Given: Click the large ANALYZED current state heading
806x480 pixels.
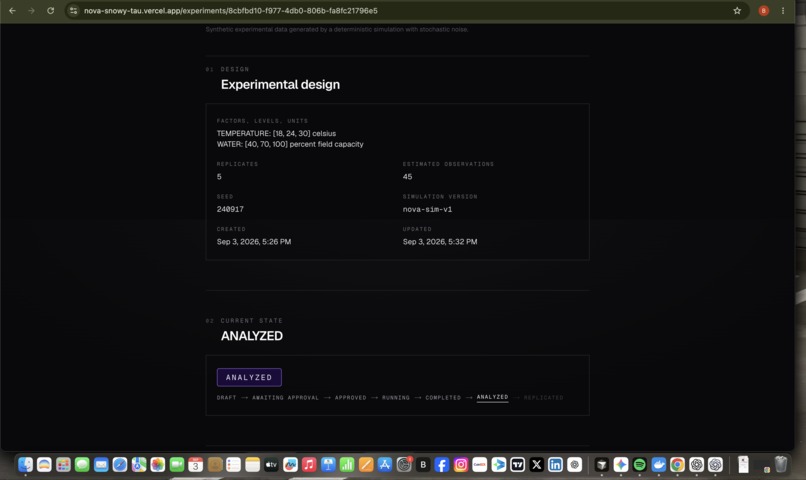Looking at the screenshot, I should pos(252,336).
